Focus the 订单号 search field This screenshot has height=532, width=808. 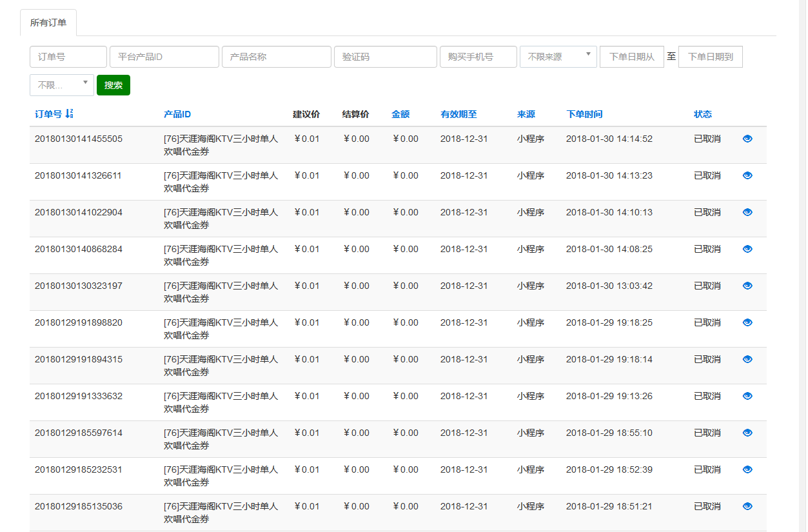pos(68,57)
